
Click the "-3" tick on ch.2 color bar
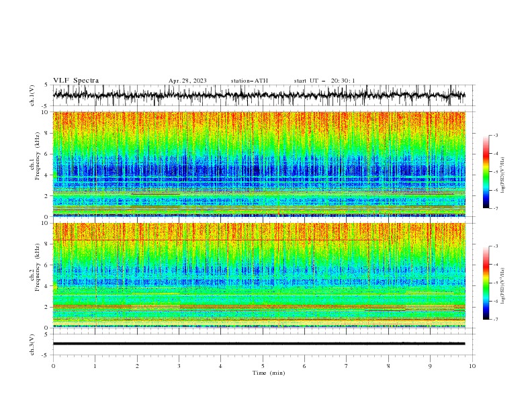(x=496, y=246)
